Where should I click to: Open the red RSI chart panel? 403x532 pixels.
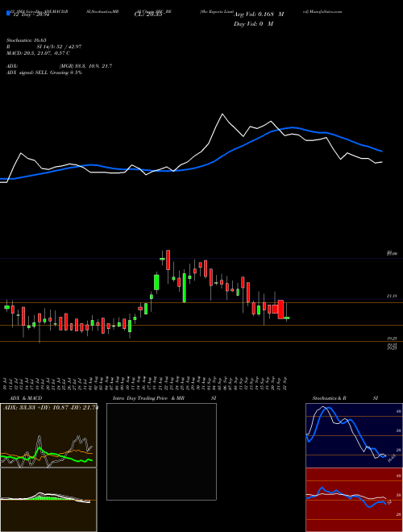click(354, 500)
